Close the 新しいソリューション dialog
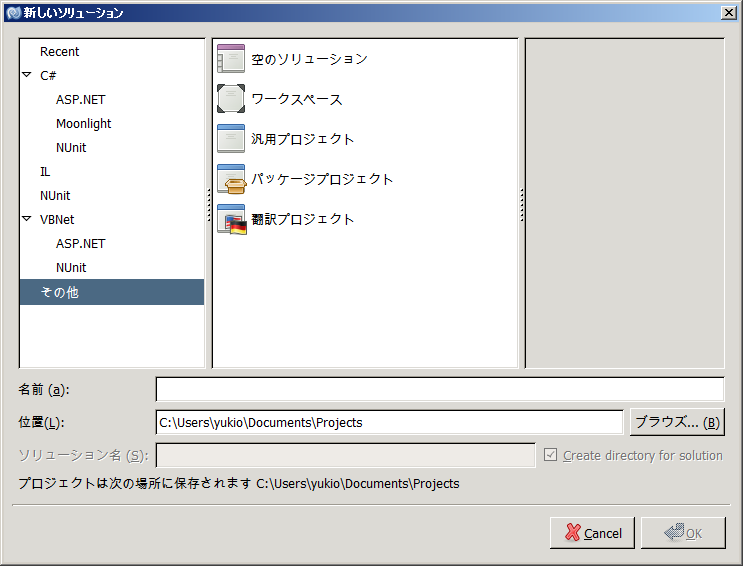Image resolution: width=743 pixels, height=566 pixels. [x=728, y=13]
